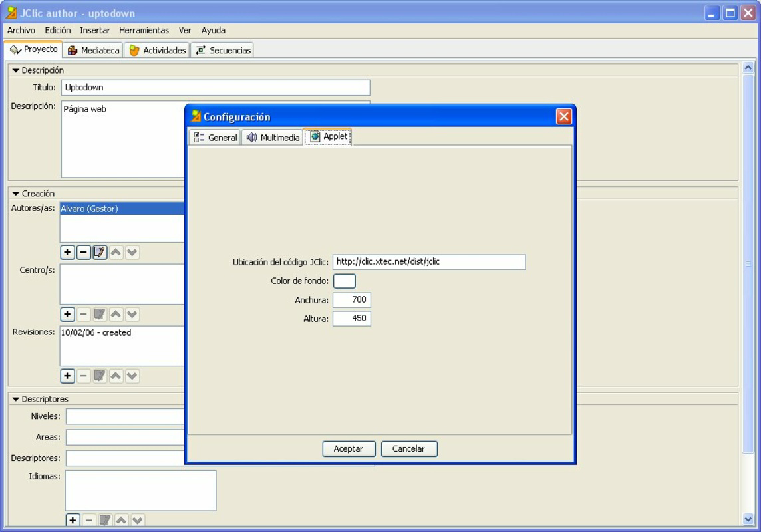Move the selected author up
This screenshot has height=532, width=761.
click(116, 252)
